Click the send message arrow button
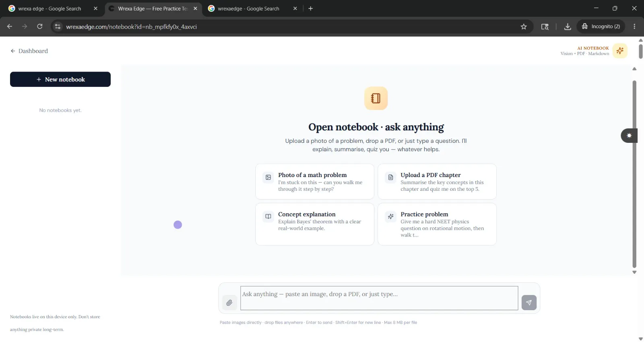The width and height of the screenshot is (644, 342). [x=529, y=303]
